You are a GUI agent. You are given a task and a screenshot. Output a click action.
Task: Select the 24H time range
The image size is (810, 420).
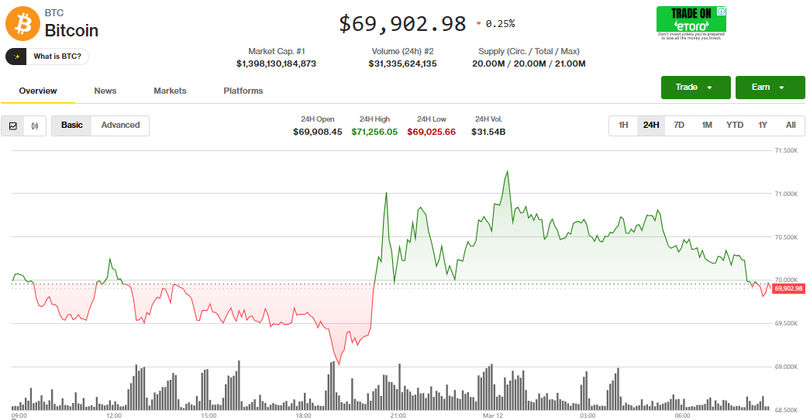(x=651, y=125)
